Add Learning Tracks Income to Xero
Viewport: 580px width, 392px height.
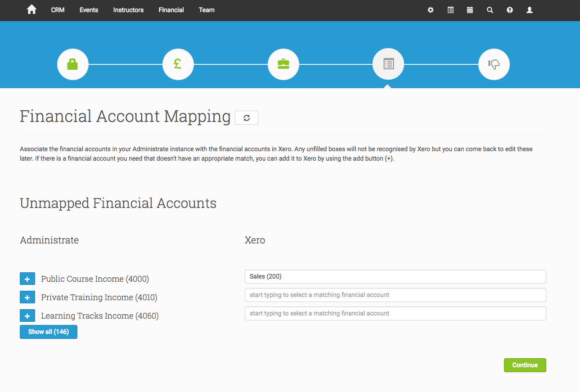pyautogui.click(x=27, y=316)
